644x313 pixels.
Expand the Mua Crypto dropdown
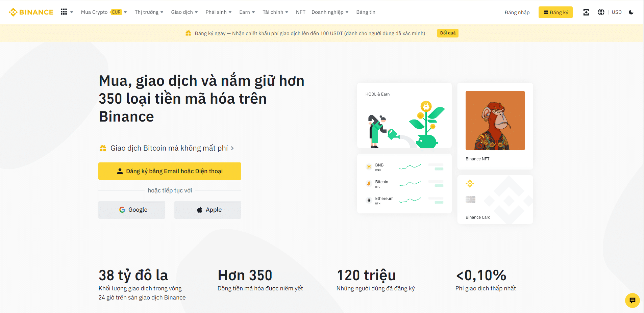(103, 12)
